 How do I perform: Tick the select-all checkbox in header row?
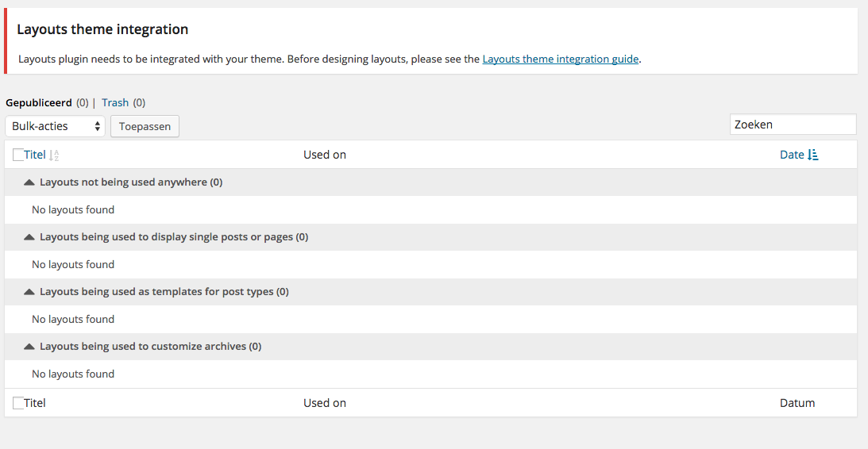click(x=18, y=155)
